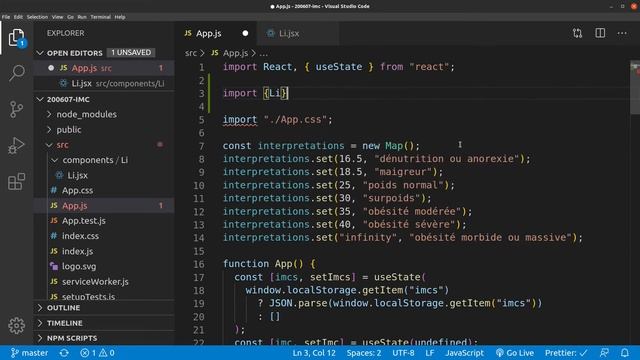Open the Edit menu

[x=18, y=17]
